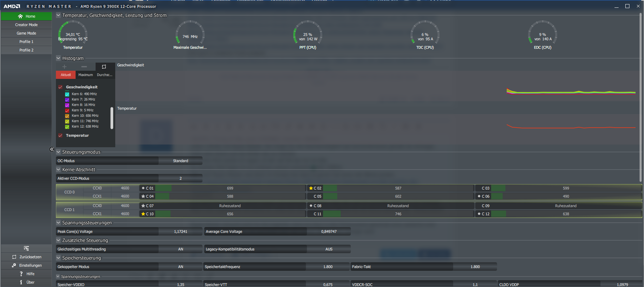Click the C 03 core speed bar
This screenshot has height=287, width=644.
(566, 188)
